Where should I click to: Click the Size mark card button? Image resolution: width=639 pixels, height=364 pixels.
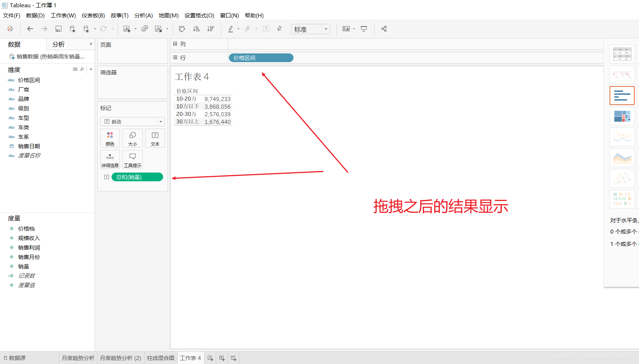(133, 138)
